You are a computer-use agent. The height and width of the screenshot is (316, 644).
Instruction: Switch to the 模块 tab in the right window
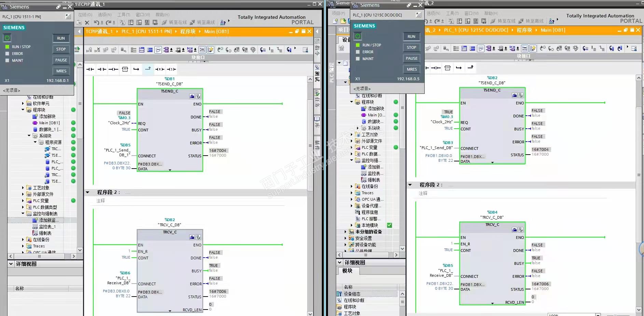[x=347, y=271]
